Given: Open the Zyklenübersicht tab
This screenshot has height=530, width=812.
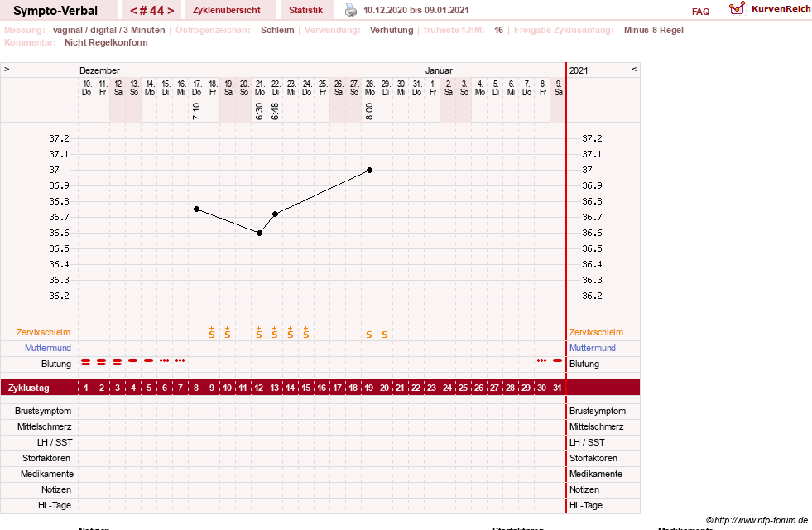Looking at the screenshot, I should [226, 10].
